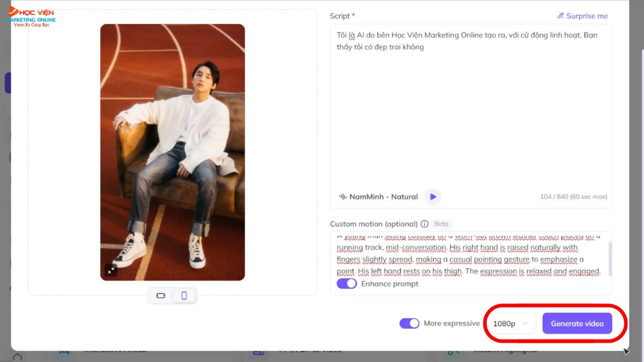Click the Surprise me magic wand link
The image size is (644, 362).
pos(582,16)
